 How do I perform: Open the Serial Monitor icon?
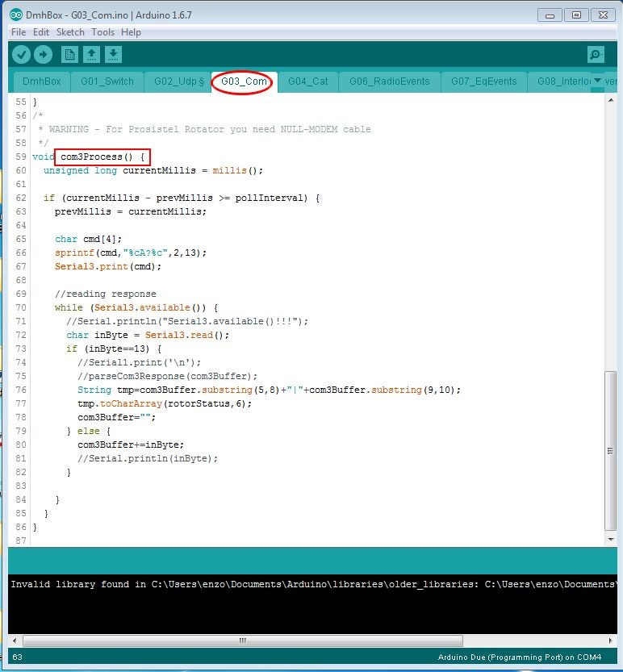[596, 54]
